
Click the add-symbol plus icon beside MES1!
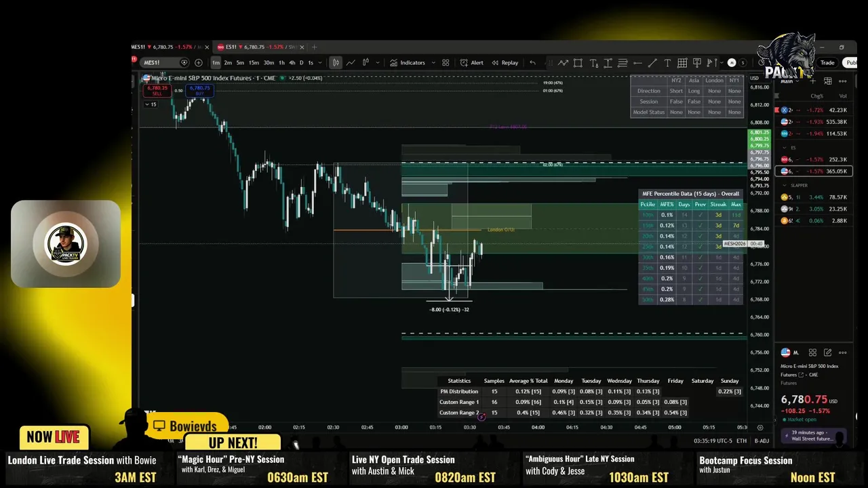[x=199, y=62]
